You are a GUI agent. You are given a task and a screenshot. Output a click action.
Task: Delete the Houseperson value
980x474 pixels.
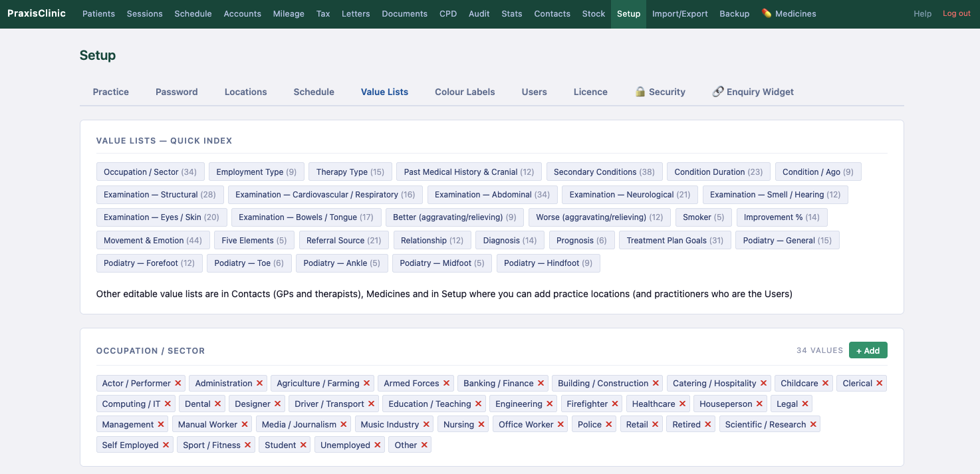tap(759, 404)
